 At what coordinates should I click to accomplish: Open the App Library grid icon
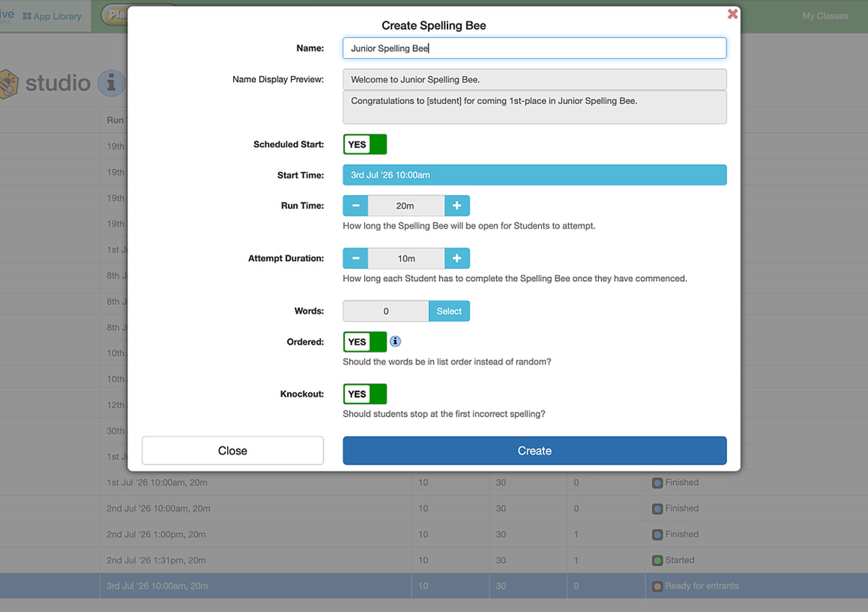coord(27,16)
